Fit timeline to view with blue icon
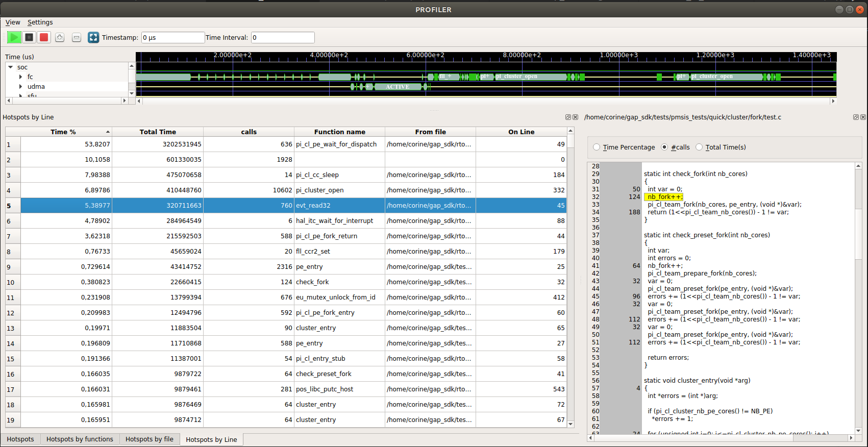This screenshot has width=868, height=447. point(93,37)
